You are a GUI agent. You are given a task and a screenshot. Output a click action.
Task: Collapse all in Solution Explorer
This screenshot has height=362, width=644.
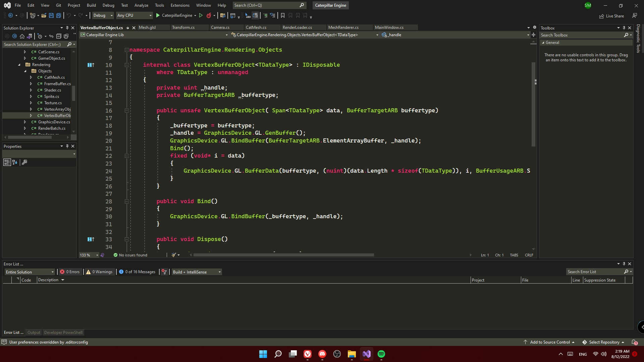coord(59,36)
